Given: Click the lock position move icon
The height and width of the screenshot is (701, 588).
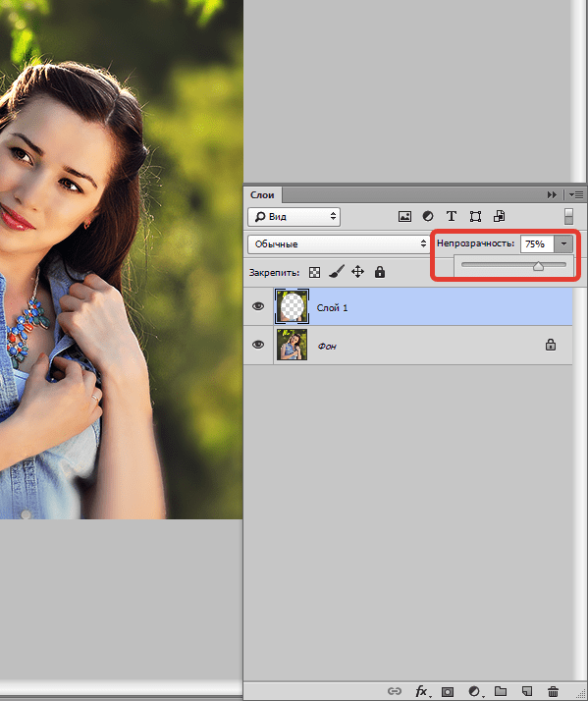Looking at the screenshot, I should [x=357, y=272].
